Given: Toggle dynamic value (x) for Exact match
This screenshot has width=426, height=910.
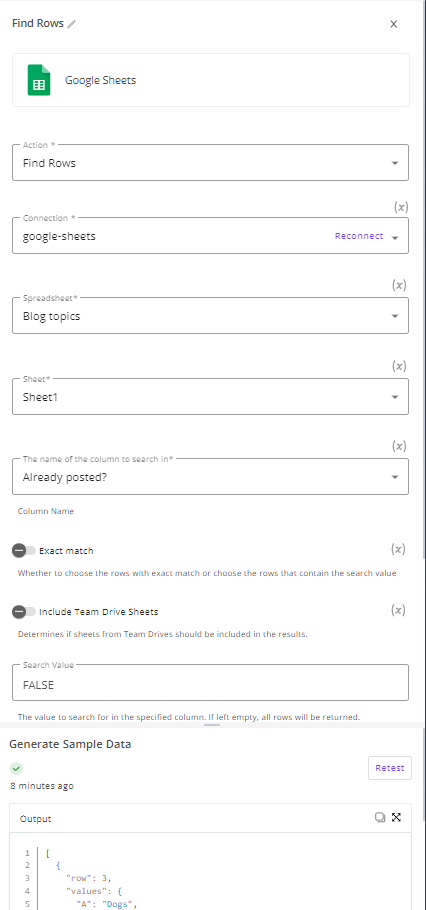Looking at the screenshot, I should pyautogui.click(x=398, y=549).
